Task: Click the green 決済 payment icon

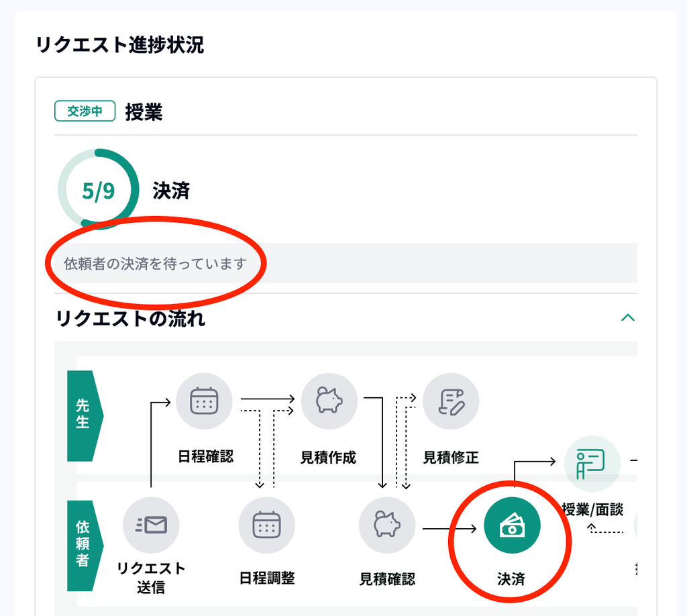Action: [x=512, y=525]
